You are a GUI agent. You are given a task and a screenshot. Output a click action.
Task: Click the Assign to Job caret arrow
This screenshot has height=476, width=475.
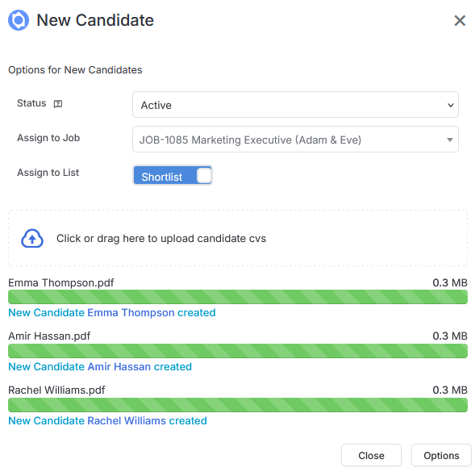450,140
